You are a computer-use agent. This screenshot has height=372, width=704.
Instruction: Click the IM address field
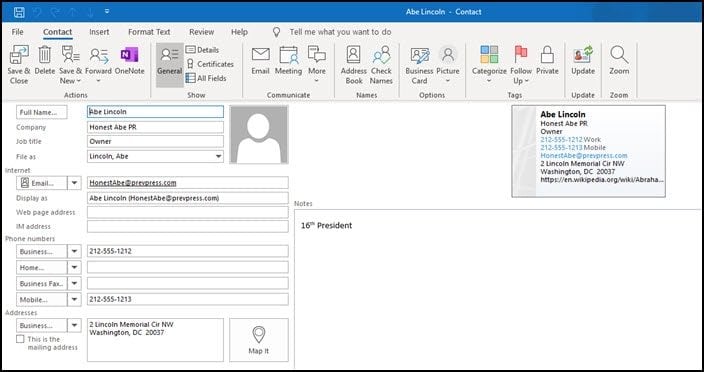188,227
